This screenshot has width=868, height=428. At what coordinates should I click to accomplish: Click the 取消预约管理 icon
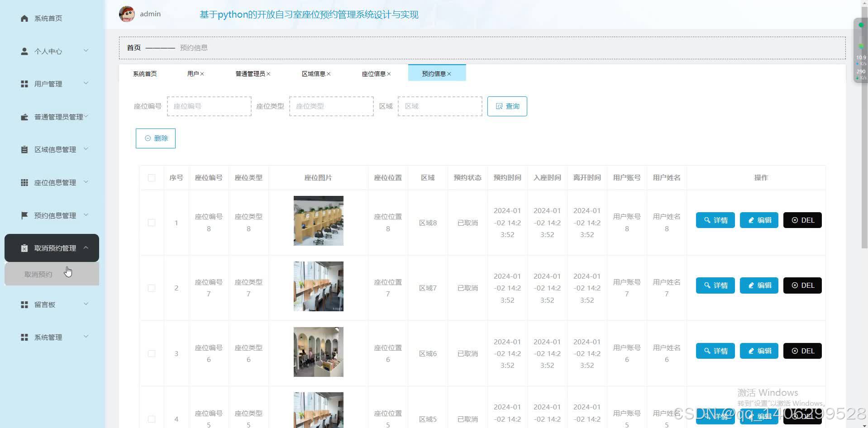coord(24,248)
